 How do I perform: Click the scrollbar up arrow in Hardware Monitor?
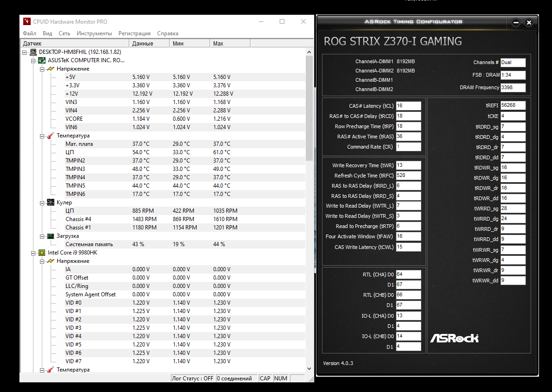point(309,52)
